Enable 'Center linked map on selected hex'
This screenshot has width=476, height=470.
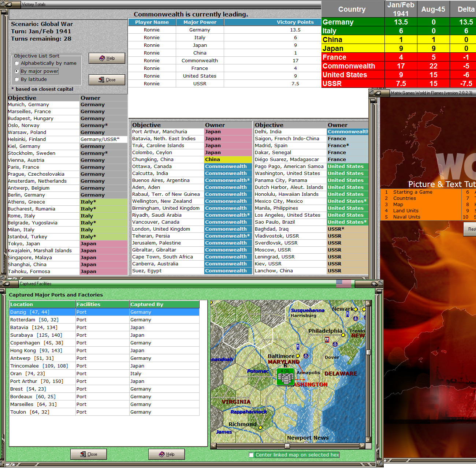pos(251,455)
